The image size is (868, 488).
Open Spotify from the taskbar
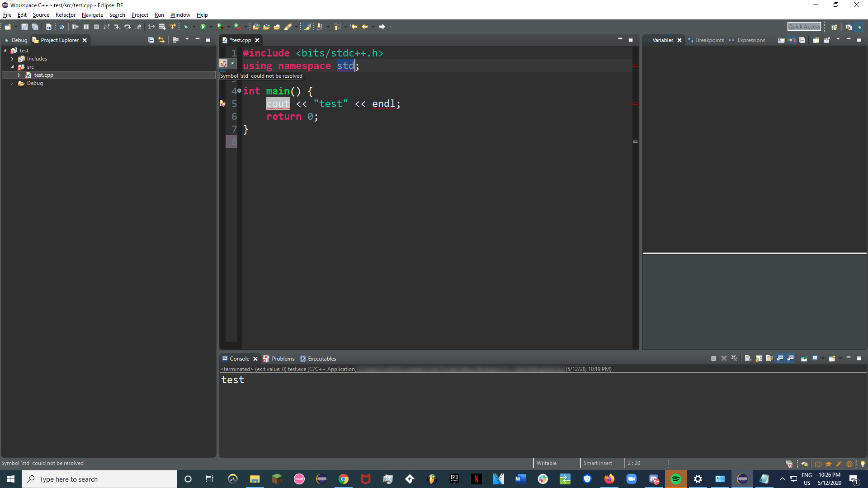coord(675,479)
